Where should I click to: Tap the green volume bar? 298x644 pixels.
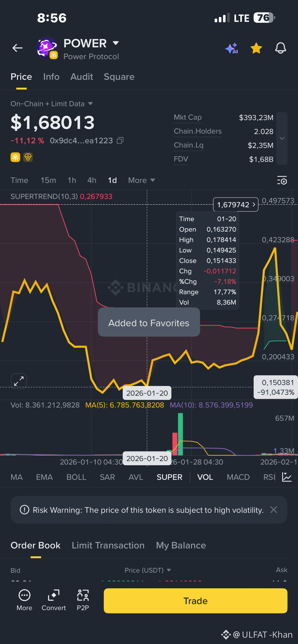180,434
